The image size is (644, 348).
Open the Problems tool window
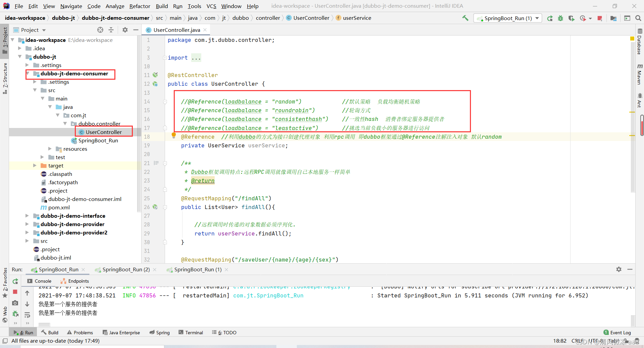80,333
